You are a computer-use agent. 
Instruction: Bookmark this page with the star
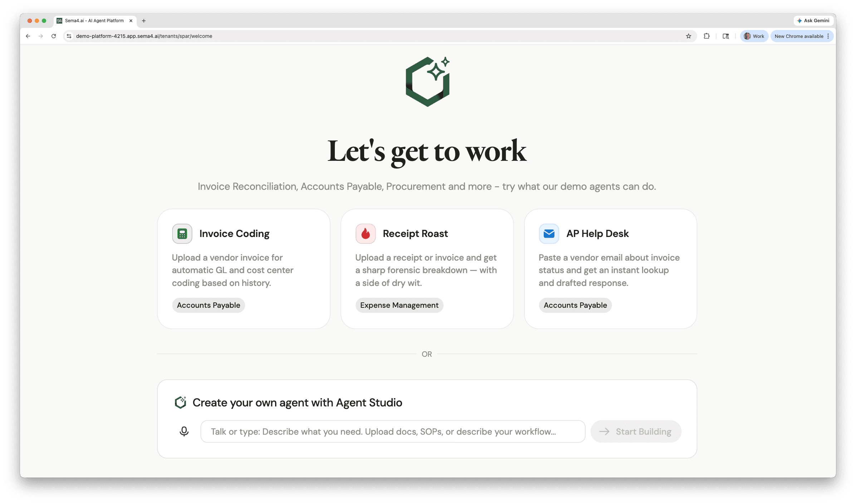pos(689,36)
